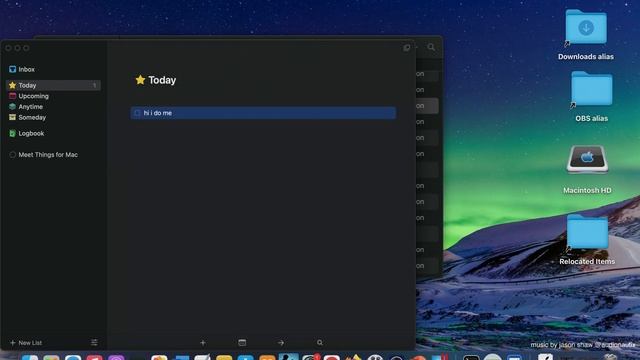Click the Today heading title
Image resolution: width=640 pixels, height=360 pixels.
(162, 80)
